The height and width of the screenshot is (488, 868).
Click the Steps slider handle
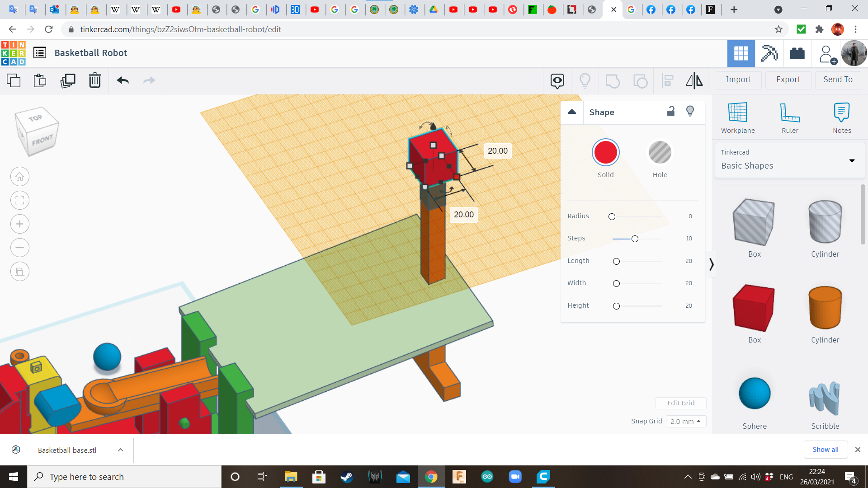pos(635,239)
